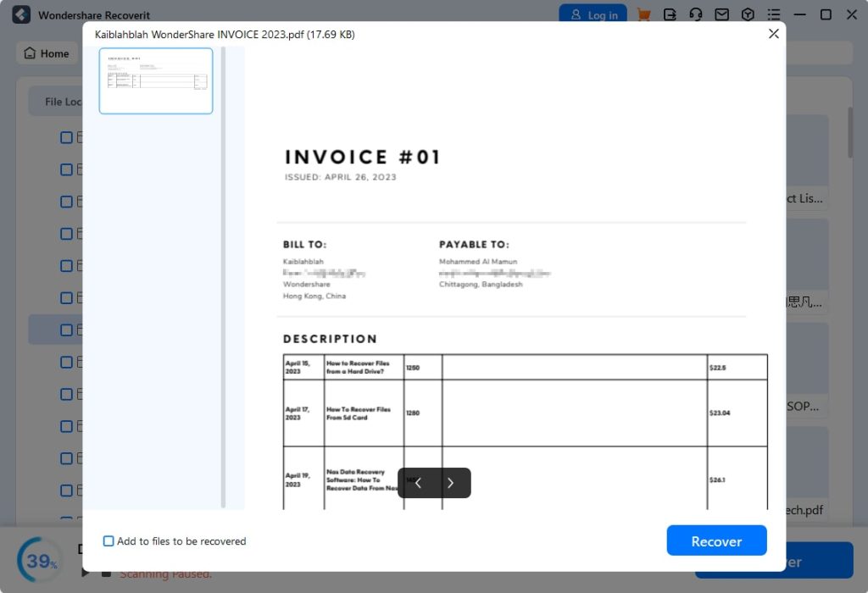Go to the previous preview page
The image size is (868, 593).
pos(418,483)
